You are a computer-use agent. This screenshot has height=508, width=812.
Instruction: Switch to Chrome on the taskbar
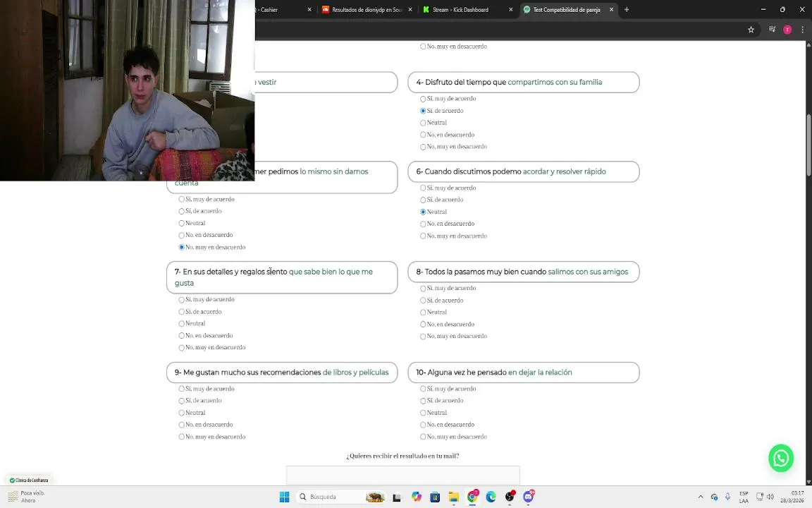pyautogui.click(x=472, y=497)
